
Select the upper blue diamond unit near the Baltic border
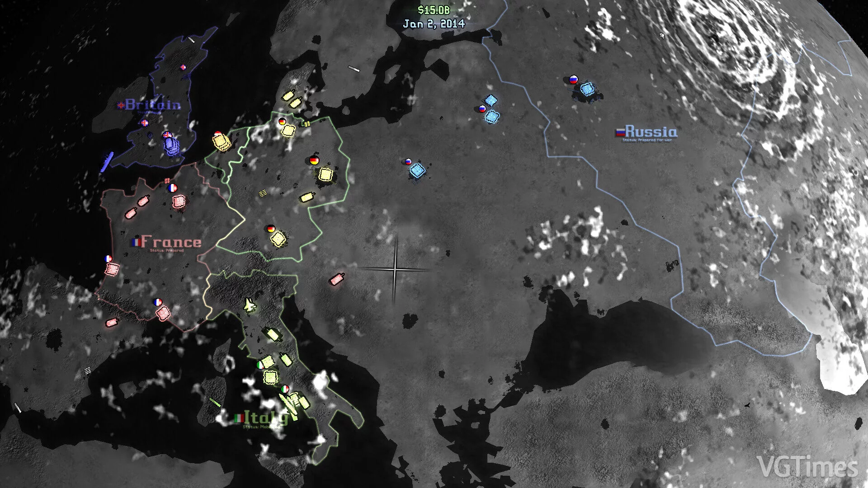[x=491, y=100]
